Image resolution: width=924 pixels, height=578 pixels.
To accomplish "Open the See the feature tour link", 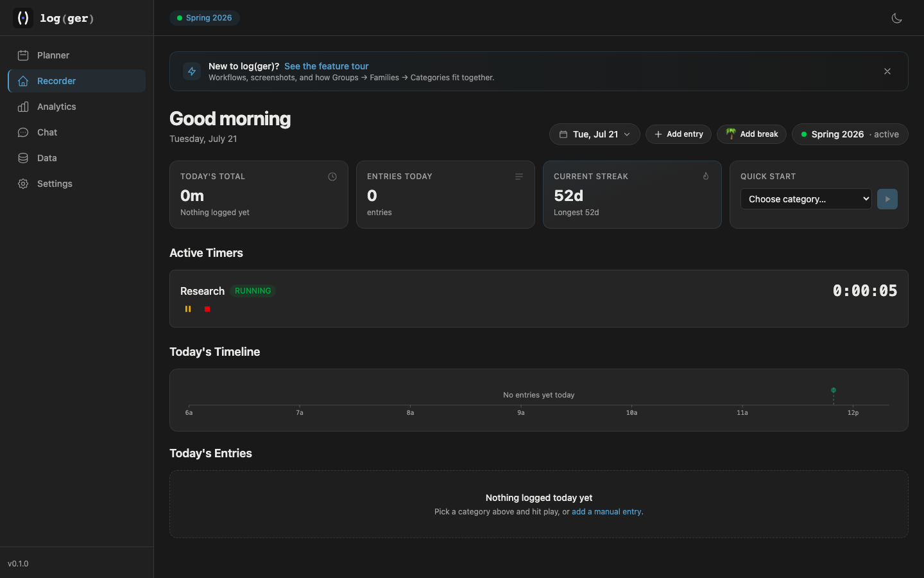I will click(327, 66).
